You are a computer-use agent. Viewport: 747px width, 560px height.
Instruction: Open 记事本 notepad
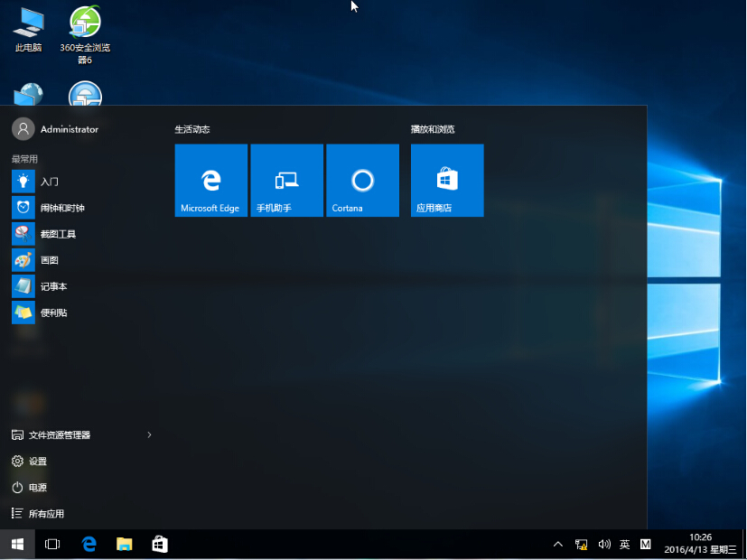pos(81,286)
